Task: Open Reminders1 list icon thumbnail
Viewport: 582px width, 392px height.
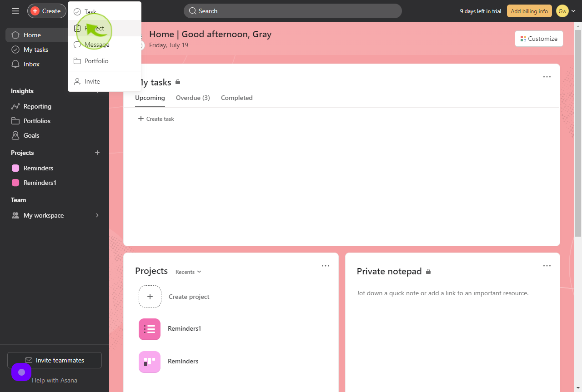Action: 150,329
